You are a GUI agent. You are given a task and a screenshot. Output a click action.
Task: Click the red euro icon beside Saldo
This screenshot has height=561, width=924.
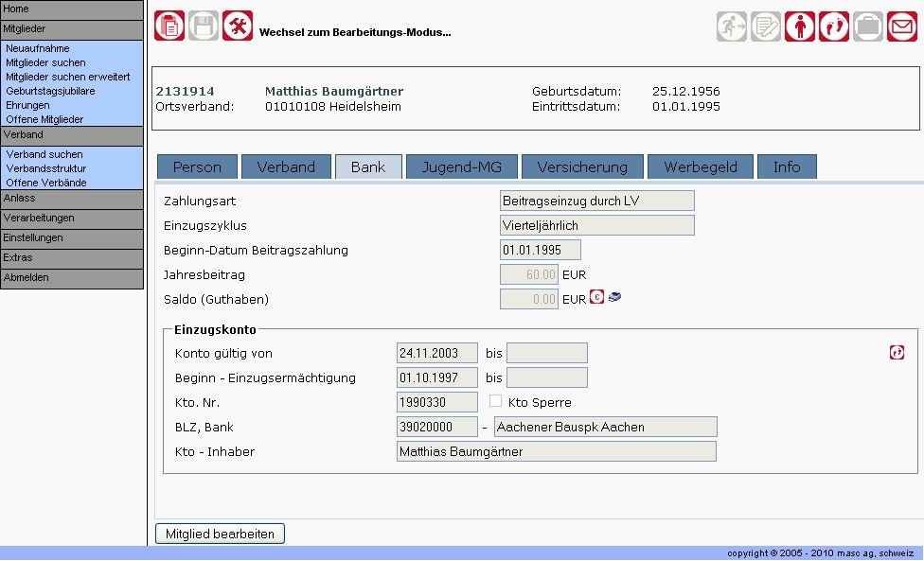coord(596,296)
